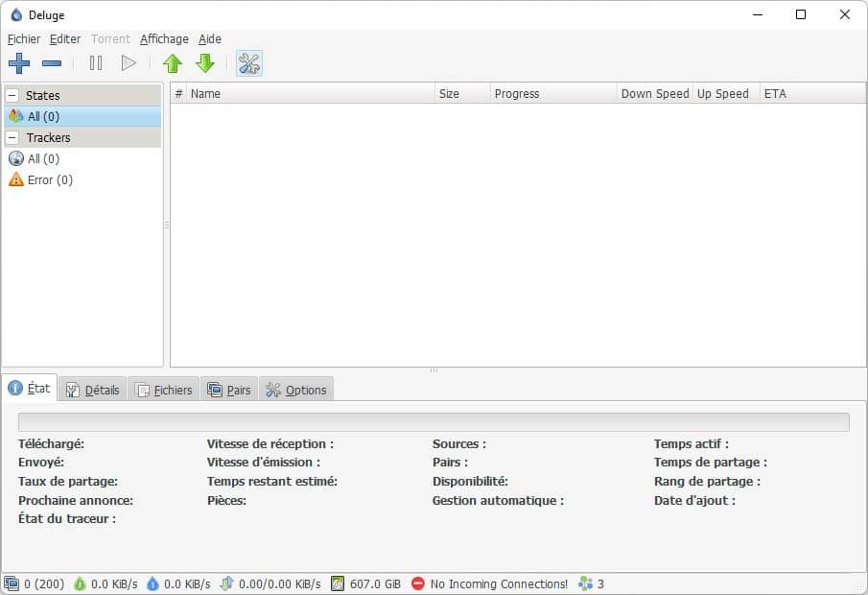Viewport: 868px width, 595px height.
Task: Open Preferences via the wrench-and-screwdriver icon
Action: pos(249,63)
